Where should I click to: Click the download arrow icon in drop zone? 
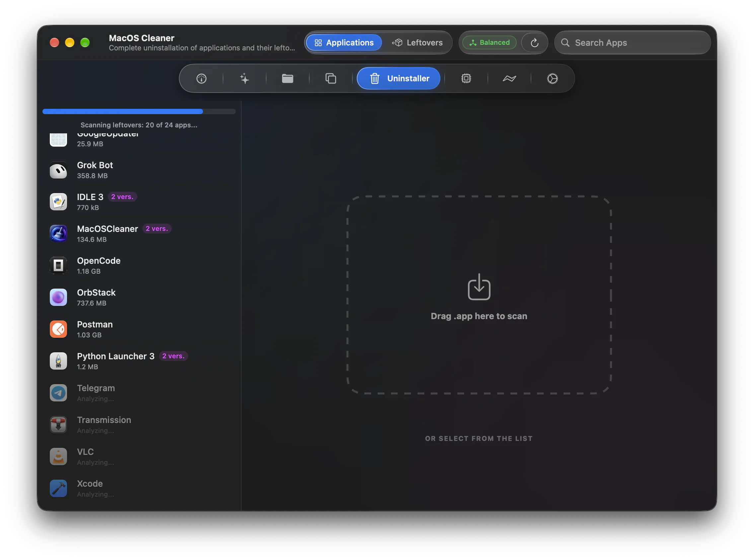pos(479,287)
